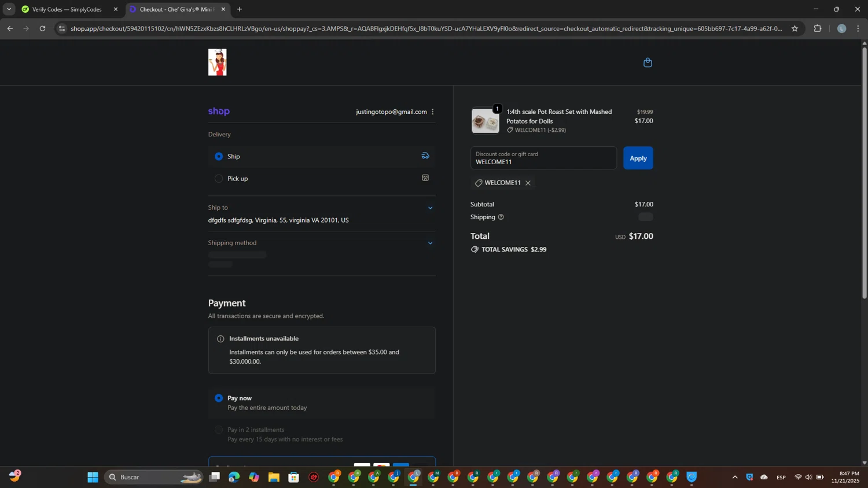Expand the Shipping method section
The width and height of the screenshot is (868, 488).
(x=430, y=243)
